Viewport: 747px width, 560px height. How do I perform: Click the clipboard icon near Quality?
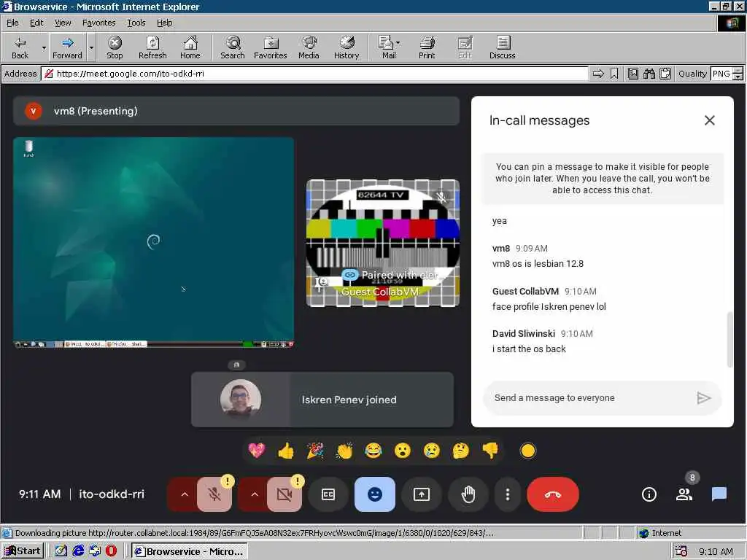click(x=665, y=74)
